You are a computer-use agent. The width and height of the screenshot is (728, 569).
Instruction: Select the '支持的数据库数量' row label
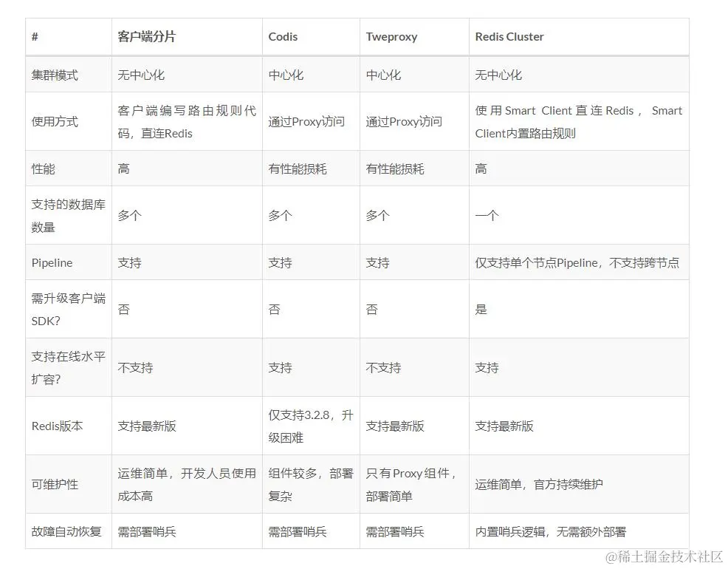click(68, 216)
